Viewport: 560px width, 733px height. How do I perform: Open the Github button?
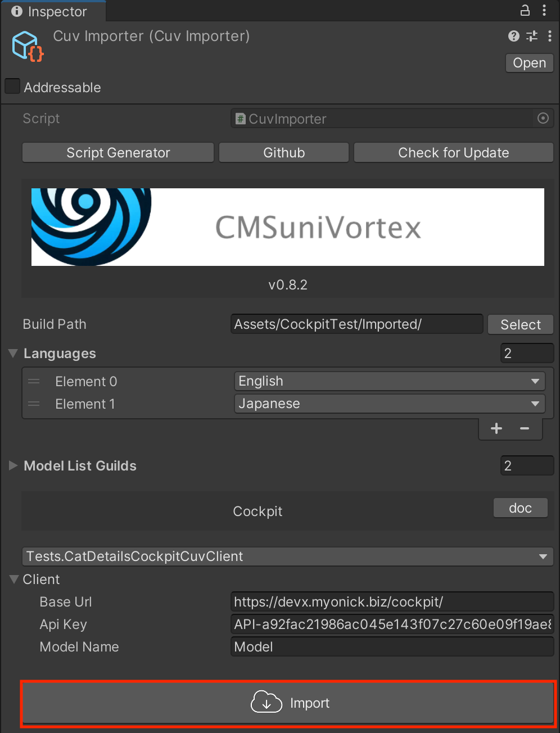click(284, 153)
